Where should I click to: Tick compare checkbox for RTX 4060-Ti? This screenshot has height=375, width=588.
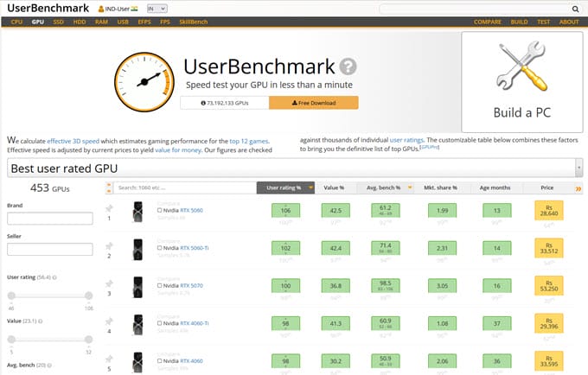coord(160,323)
